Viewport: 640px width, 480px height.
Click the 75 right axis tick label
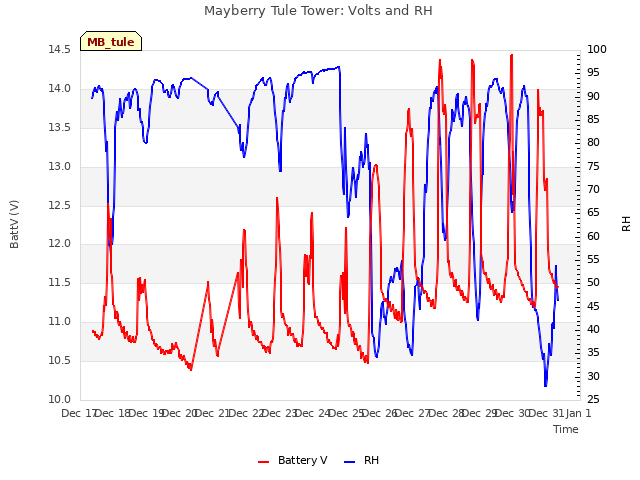593,166
